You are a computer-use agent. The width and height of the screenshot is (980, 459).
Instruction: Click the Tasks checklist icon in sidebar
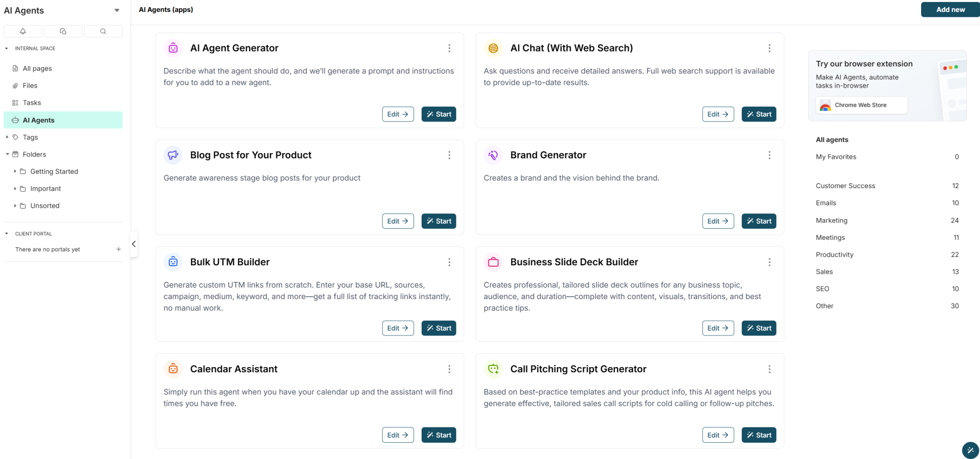click(x=16, y=102)
